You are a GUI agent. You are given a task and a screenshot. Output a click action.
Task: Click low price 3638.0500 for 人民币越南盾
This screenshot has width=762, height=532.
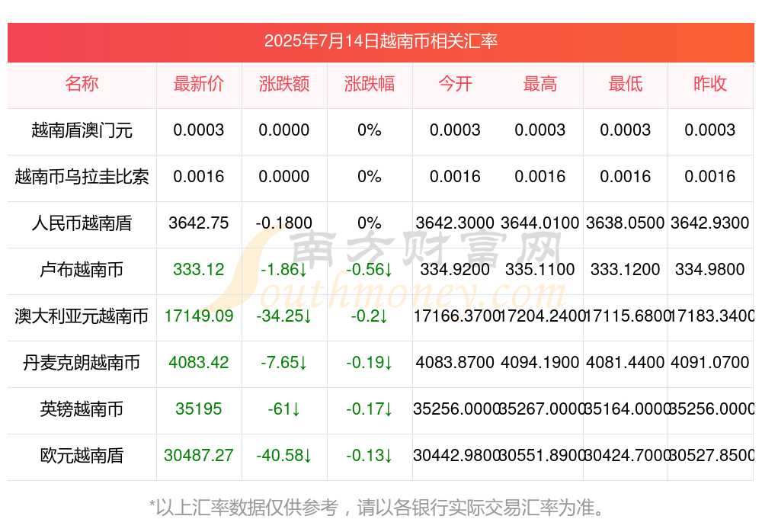[625, 223]
